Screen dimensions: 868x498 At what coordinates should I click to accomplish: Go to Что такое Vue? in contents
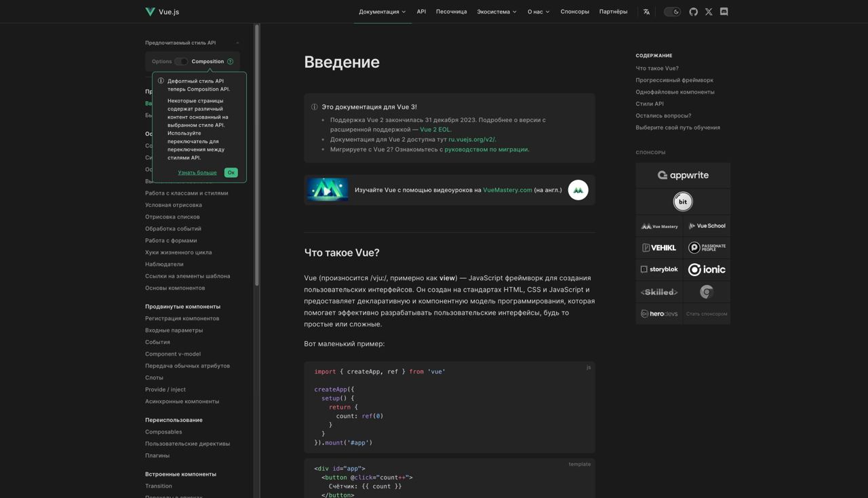click(657, 69)
